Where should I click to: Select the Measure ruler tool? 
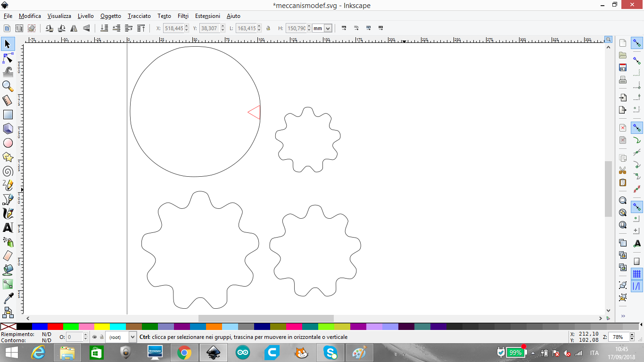coord(8,100)
